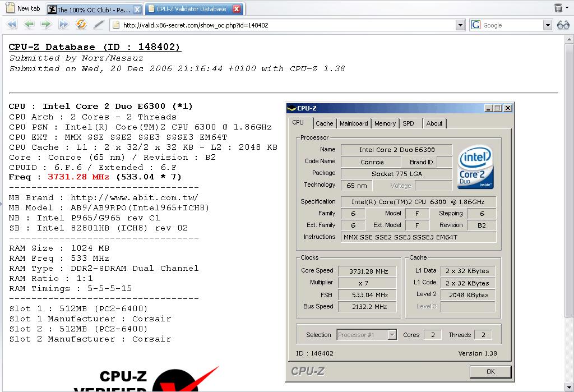The image size is (574, 392).
Task: Click the CPU-Z title bar icon
Action: (291, 108)
